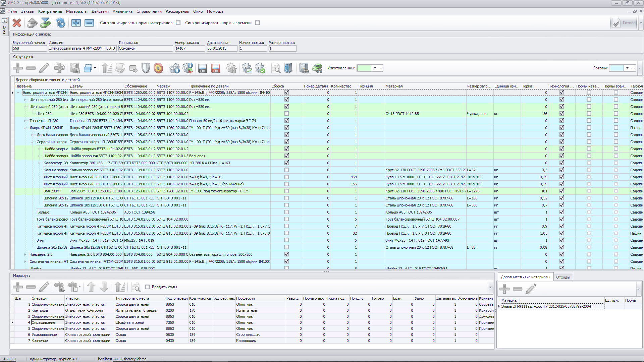Open the Готовы color dropdown arrow

click(627, 68)
